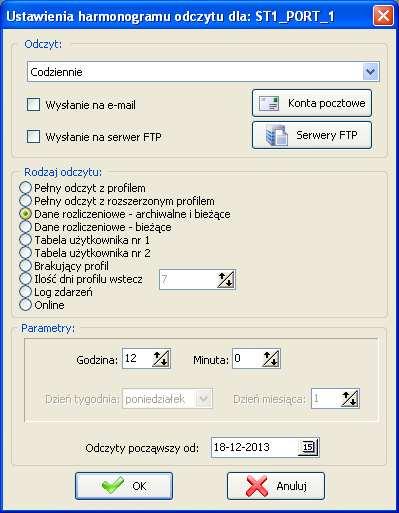The image size is (399, 513).
Task: Click the Minuta spinner arrows icon
Action: 271,359
